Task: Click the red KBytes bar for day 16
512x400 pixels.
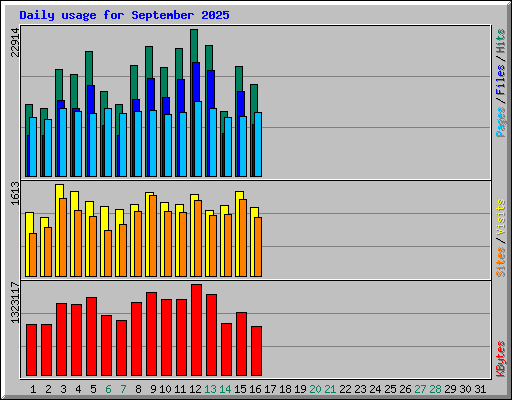Action: [256, 351]
